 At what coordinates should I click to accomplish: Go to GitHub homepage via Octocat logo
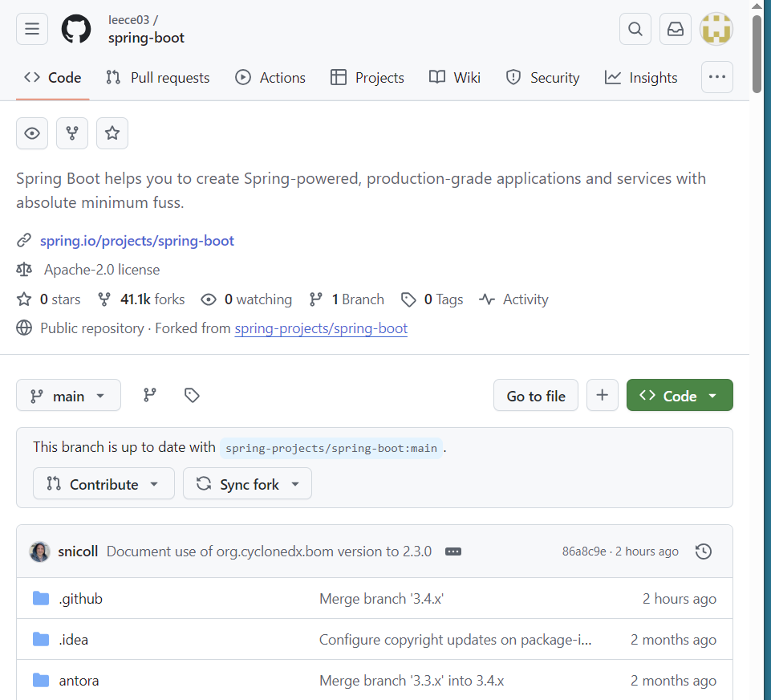(x=76, y=29)
